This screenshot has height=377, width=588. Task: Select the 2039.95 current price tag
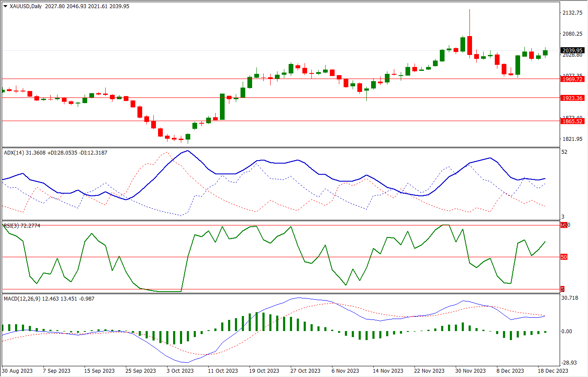tap(572, 50)
